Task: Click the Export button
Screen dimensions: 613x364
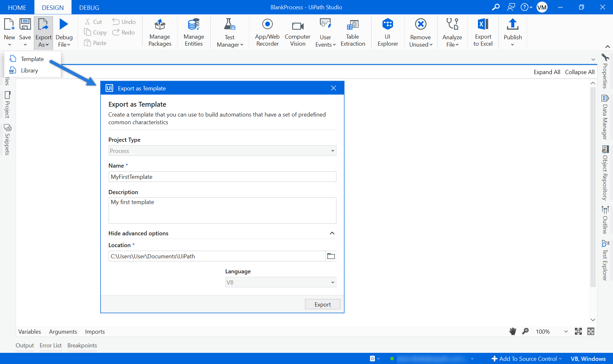Action: click(322, 304)
